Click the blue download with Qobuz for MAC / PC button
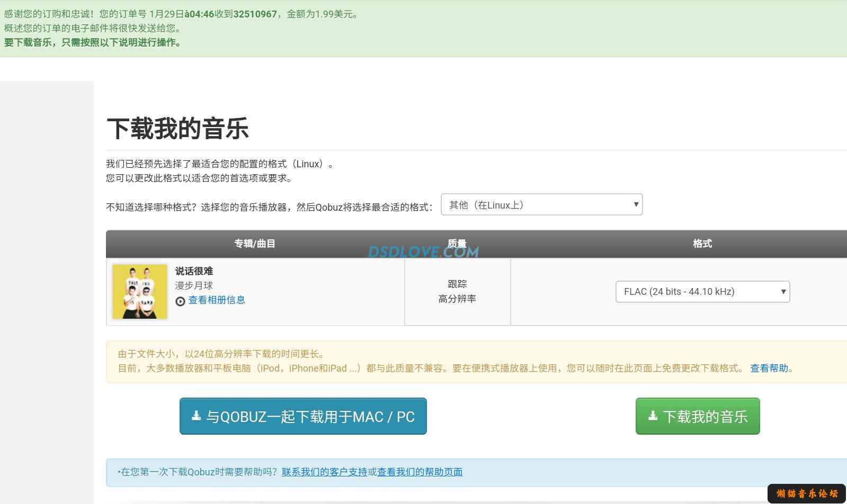This screenshot has width=847, height=504. [x=303, y=416]
